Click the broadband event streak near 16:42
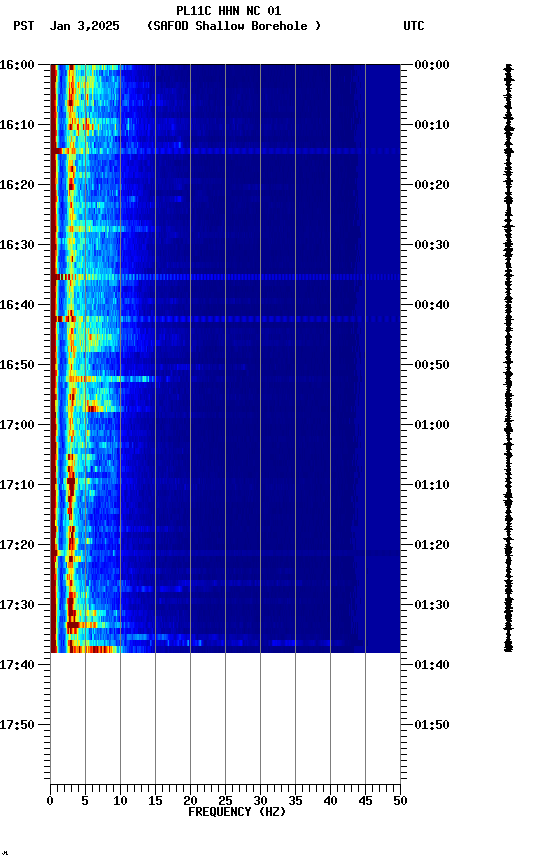This screenshot has height=864, width=552. [x=225, y=319]
